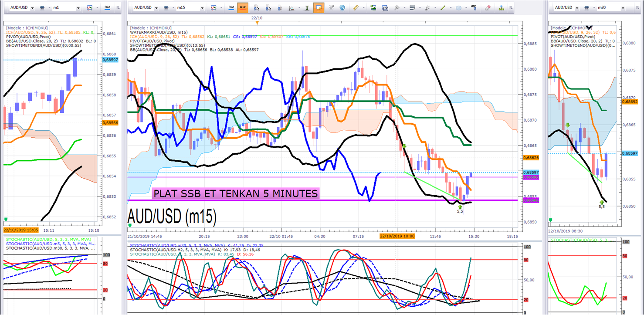Expand the m15 toolbar overflow options arrow
This screenshot has width=644, height=315.
[512, 8]
